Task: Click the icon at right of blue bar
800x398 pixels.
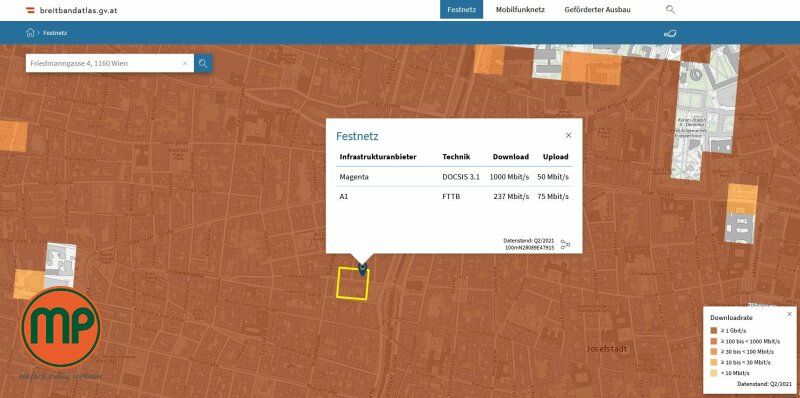Action: pyautogui.click(x=670, y=33)
